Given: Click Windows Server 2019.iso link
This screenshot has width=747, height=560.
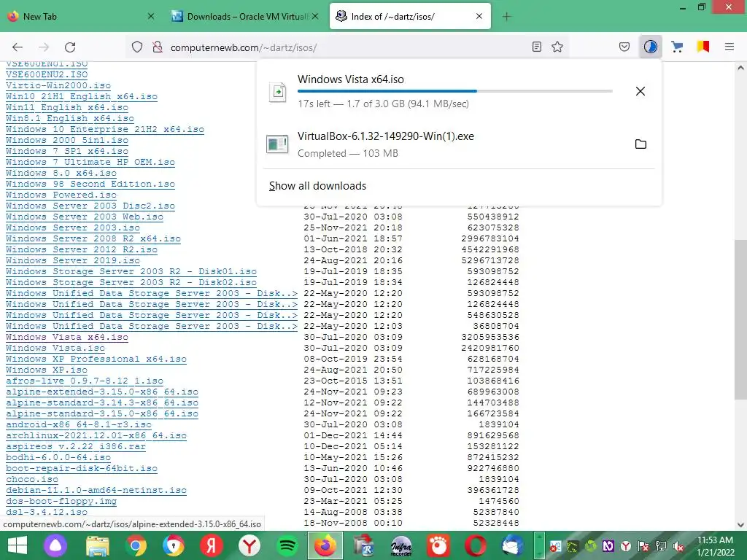Looking at the screenshot, I should coord(73,260).
